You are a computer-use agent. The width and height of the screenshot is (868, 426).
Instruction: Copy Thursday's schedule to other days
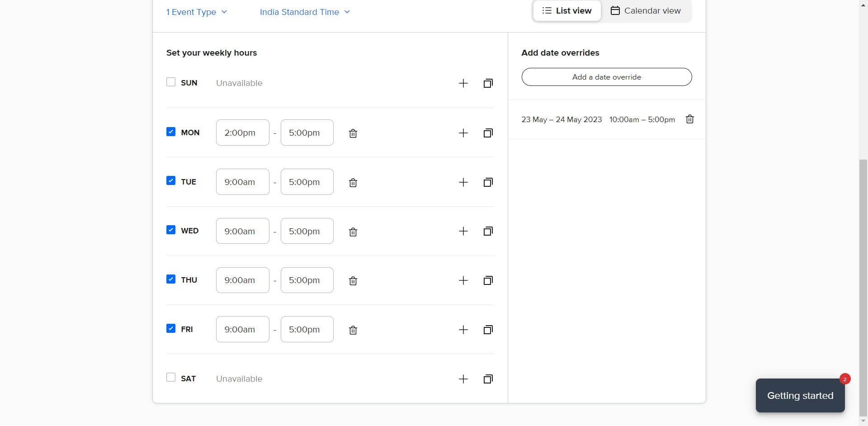click(x=488, y=280)
